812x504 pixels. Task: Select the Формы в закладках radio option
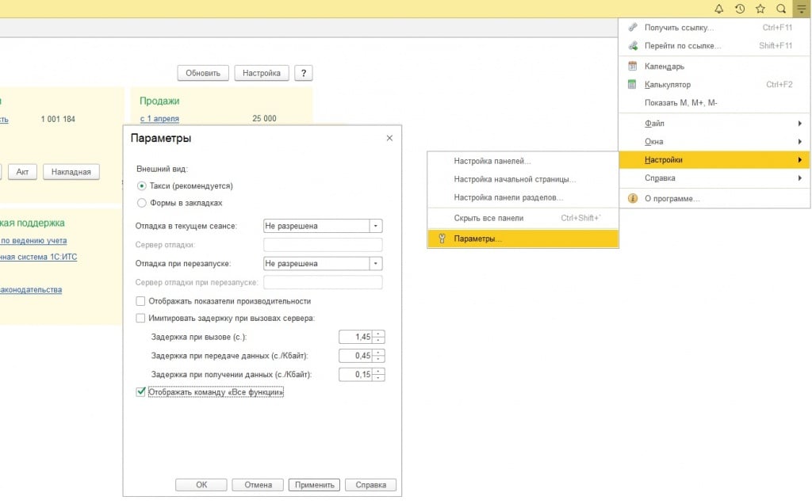tap(142, 203)
